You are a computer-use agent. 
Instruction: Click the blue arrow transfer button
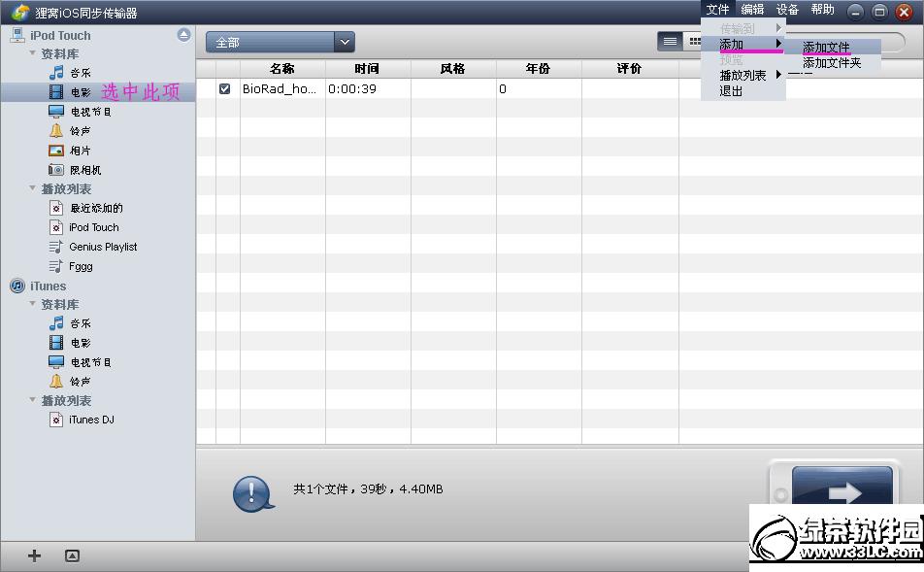(842, 486)
